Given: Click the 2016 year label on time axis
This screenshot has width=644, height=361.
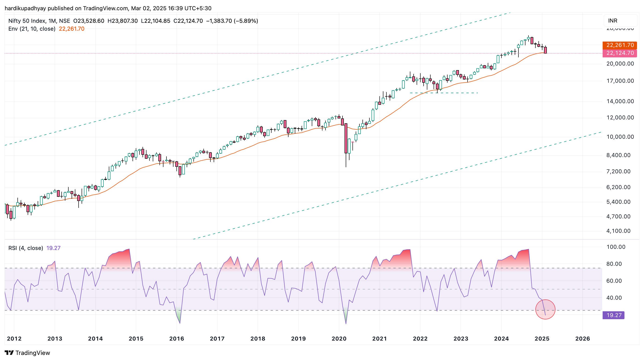Looking at the screenshot, I should click(x=176, y=338).
